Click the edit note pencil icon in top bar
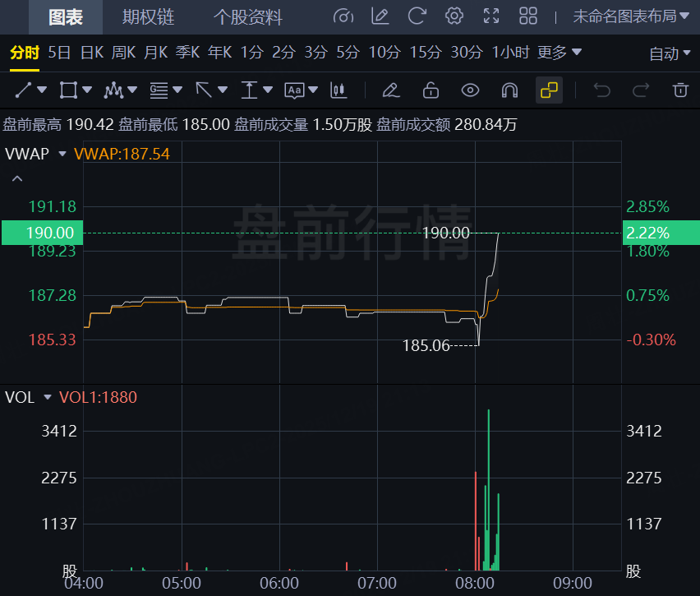700x596 pixels. coord(380,16)
